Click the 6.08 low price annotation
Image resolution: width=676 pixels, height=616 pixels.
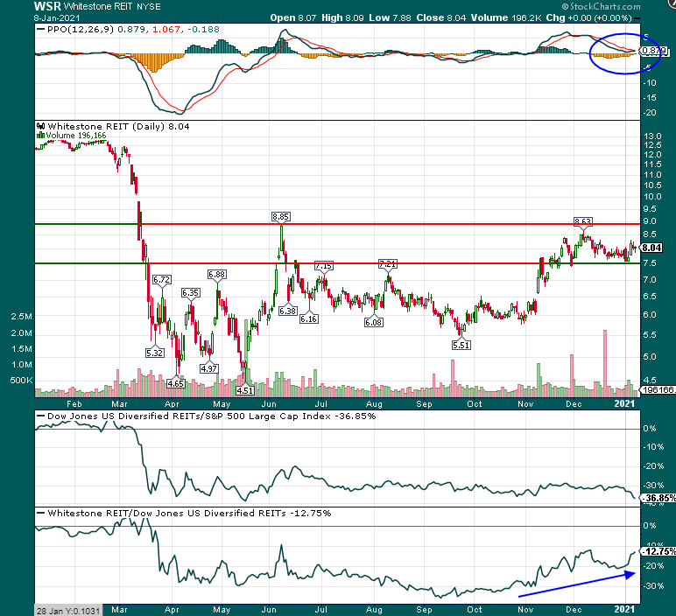click(x=373, y=323)
